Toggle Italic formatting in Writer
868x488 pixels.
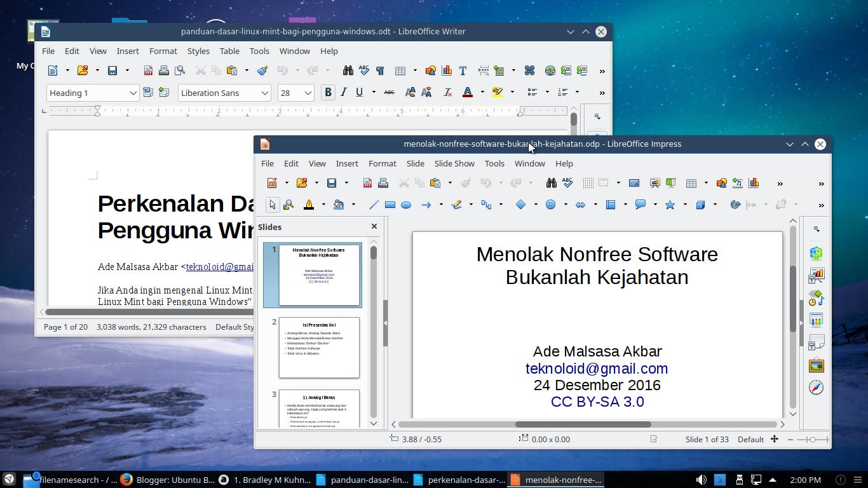[343, 92]
